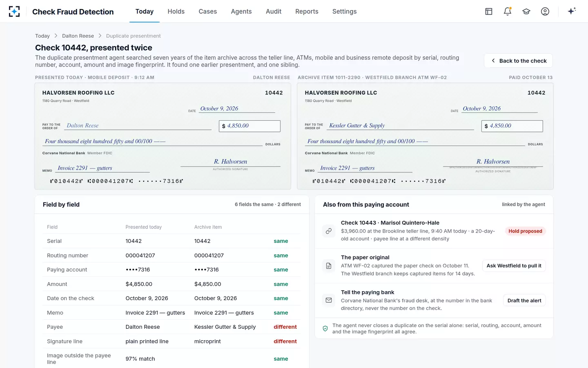Viewport: 588px width, 368px height.
Task: Click the Hold proposed badge
Action: click(525, 231)
